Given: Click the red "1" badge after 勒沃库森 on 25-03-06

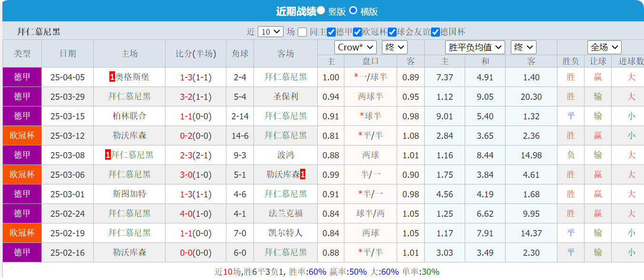Looking at the screenshot, I should point(303,174).
